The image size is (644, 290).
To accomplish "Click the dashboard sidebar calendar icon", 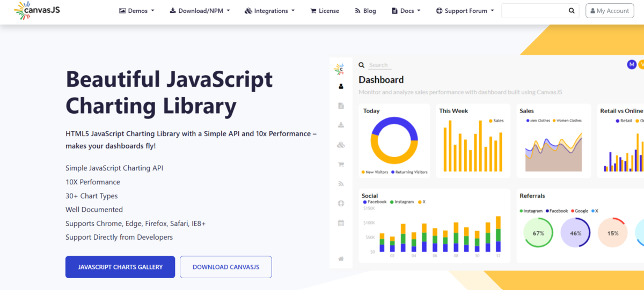I will 341,223.
